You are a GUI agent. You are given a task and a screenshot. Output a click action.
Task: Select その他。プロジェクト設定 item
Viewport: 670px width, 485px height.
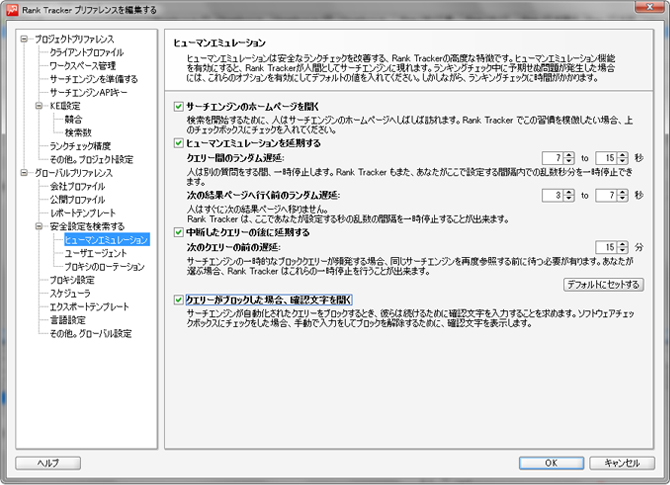click(91, 159)
